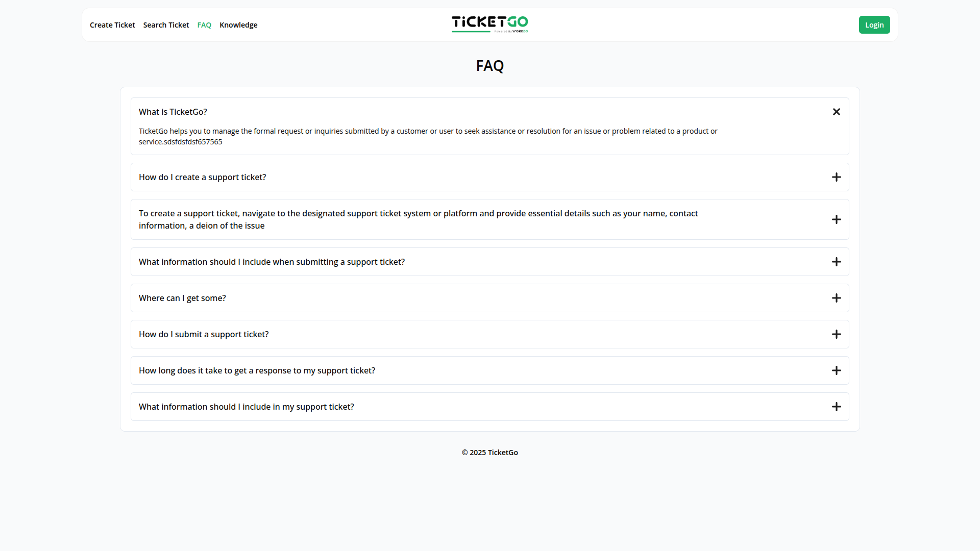Expand 'Where can I get some?' question
The width and height of the screenshot is (980, 551).
(x=182, y=298)
